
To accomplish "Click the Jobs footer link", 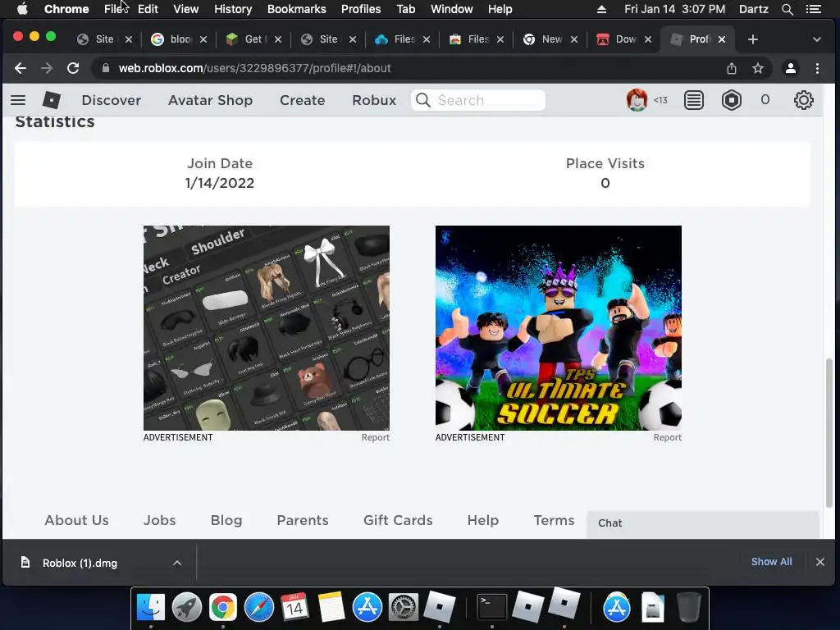I will tap(160, 520).
